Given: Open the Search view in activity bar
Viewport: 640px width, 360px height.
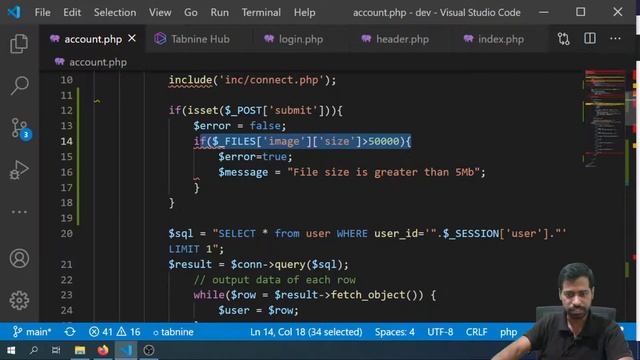Looking at the screenshot, I should coord(19,85).
